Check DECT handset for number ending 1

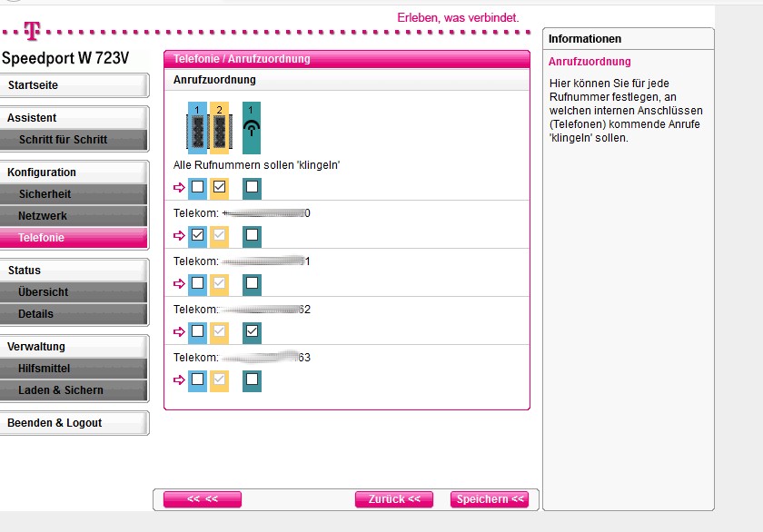coord(253,283)
